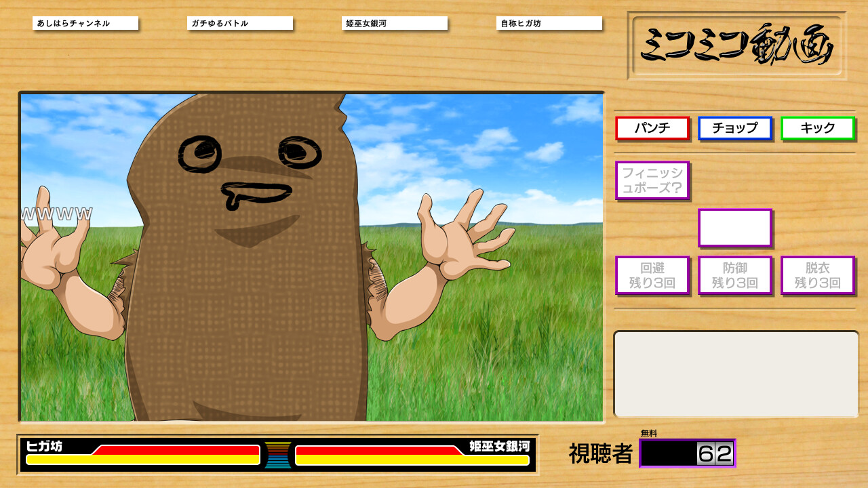The height and width of the screenshot is (488, 868).
Task: Click the striped center gauge between health bars
Action: (278, 455)
